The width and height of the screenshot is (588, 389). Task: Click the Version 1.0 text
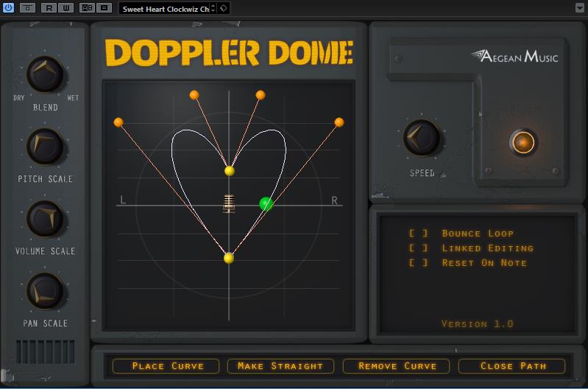(478, 324)
